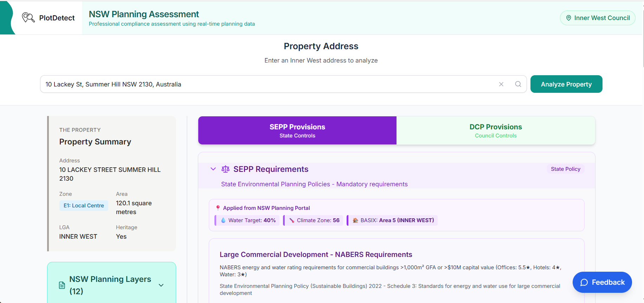Clear the address field with the X icon
This screenshot has width=644, height=303.
[501, 84]
